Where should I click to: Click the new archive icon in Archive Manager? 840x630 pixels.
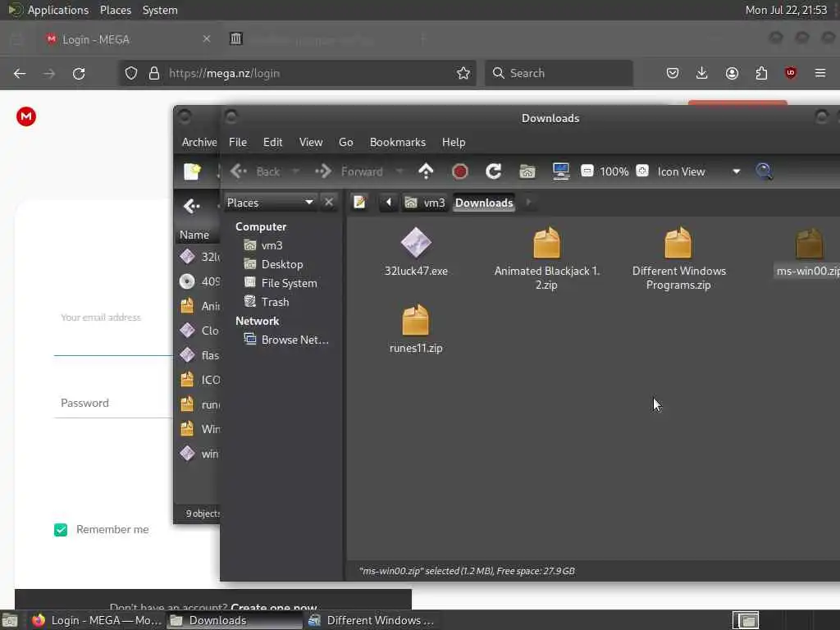[192, 171]
